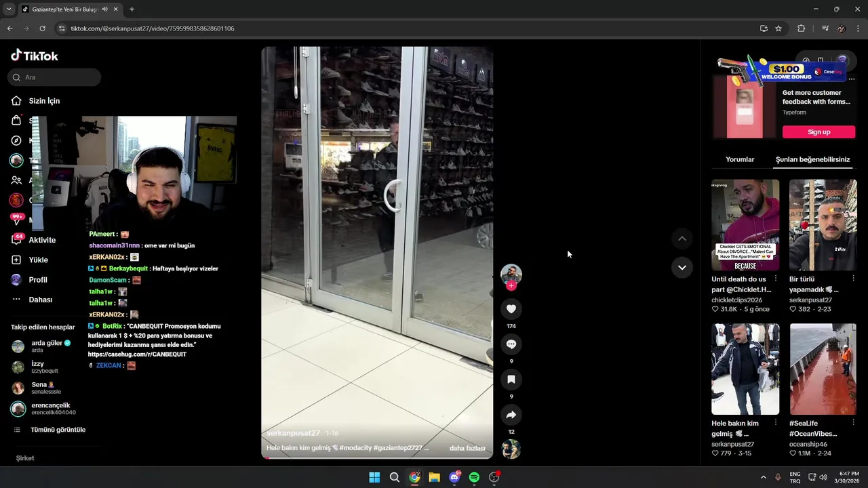This screenshot has height=488, width=868.
Task: Switch to the Yorumlar tab
Action: click(x=740, y=160)
